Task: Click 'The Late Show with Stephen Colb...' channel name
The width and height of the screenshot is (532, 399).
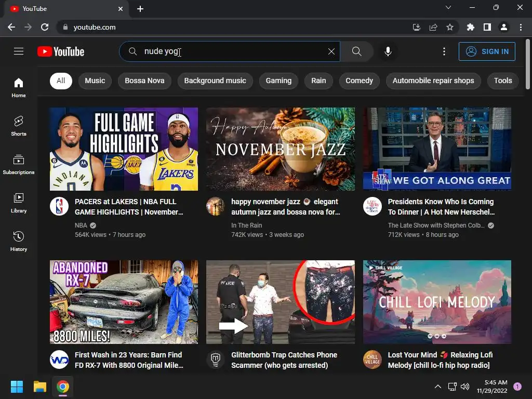Action: pos(436,225)
